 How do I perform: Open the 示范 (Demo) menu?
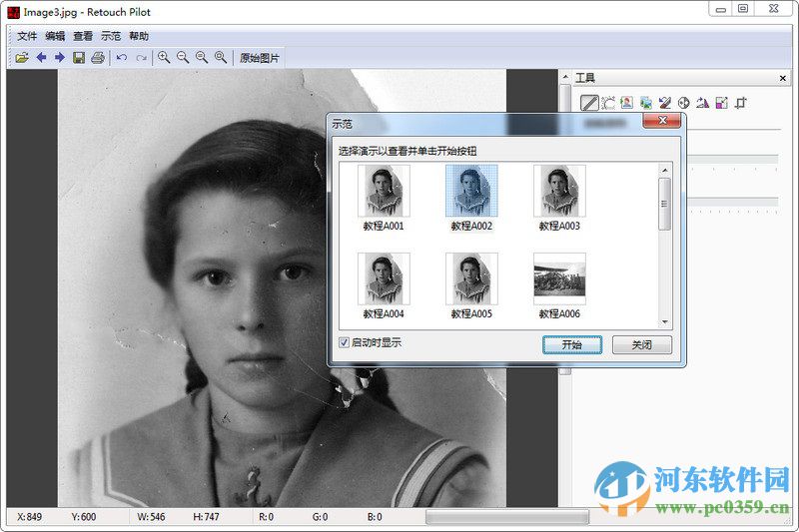pyautogui.click(x=111, y=36)
